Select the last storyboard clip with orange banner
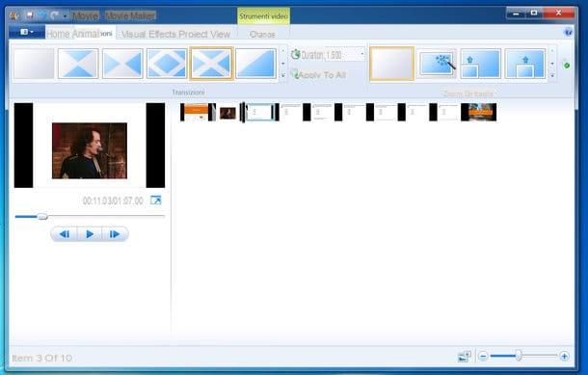The width and height of the screenshot is (588, 375). (478, 112)
